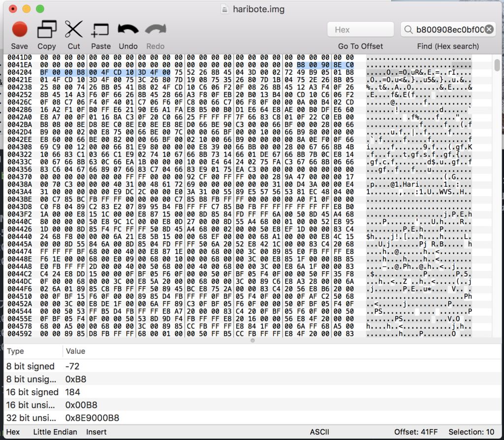This screenshot has width=504, height=440.
Task: Click offset address 004592
Action: [20, 334]
